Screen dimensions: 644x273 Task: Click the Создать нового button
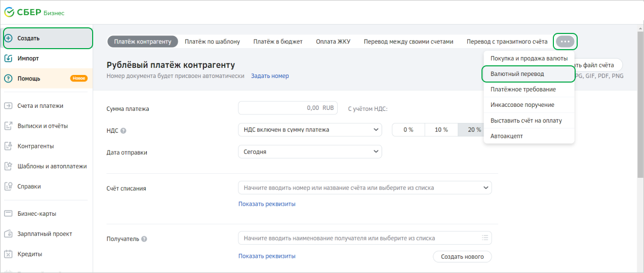tap(462, 257)
